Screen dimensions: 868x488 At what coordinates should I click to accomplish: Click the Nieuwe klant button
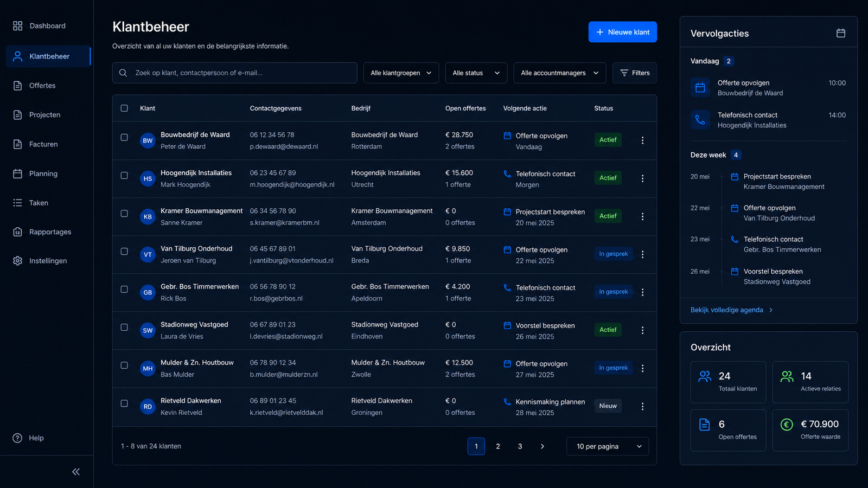pos(623,32)
